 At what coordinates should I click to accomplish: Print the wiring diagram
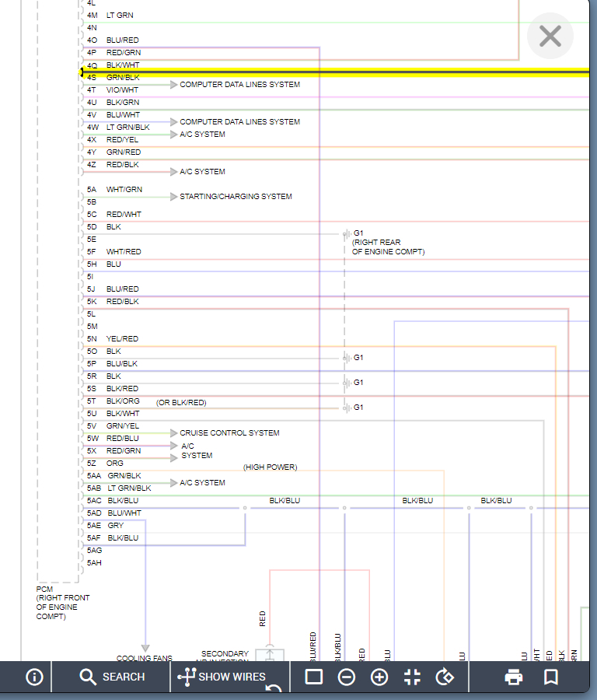[514, 677]
